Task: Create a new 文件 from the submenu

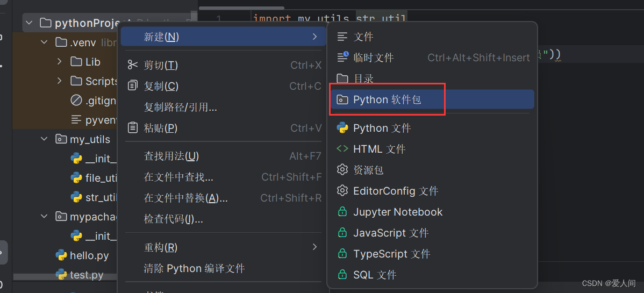Action: pos(432,37)
